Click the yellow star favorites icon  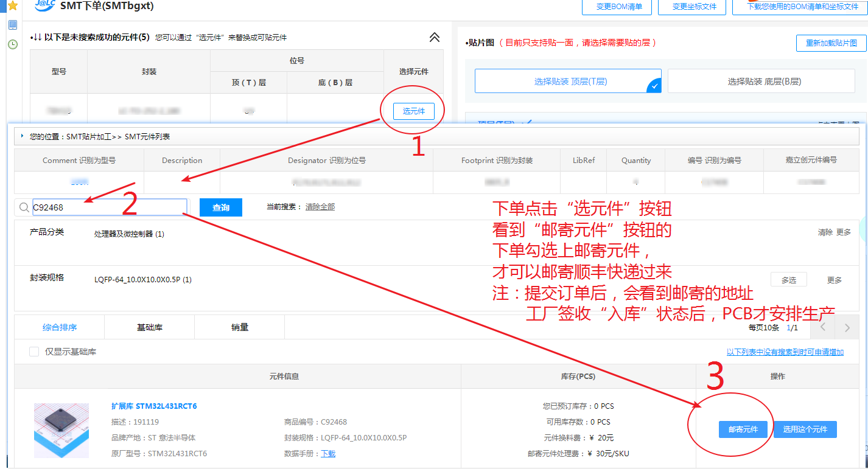pyautogui.click(x=12, y=6)
